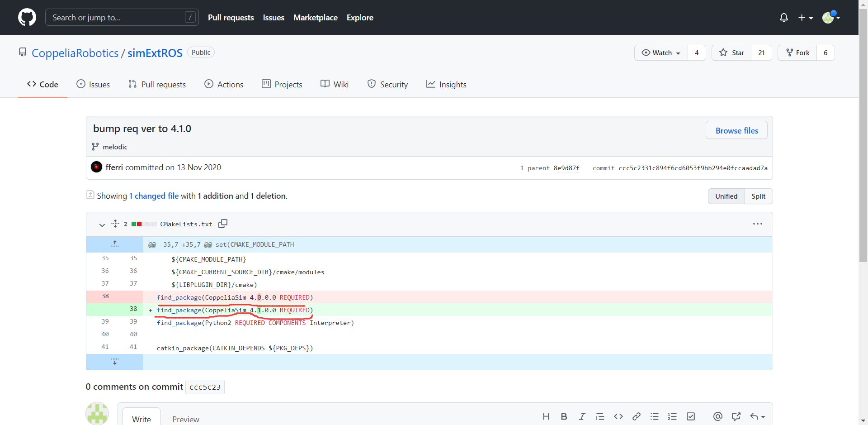Add a bulleted list in comment
This screenshot has height=425, width=868.
click(x=655, y=416)
